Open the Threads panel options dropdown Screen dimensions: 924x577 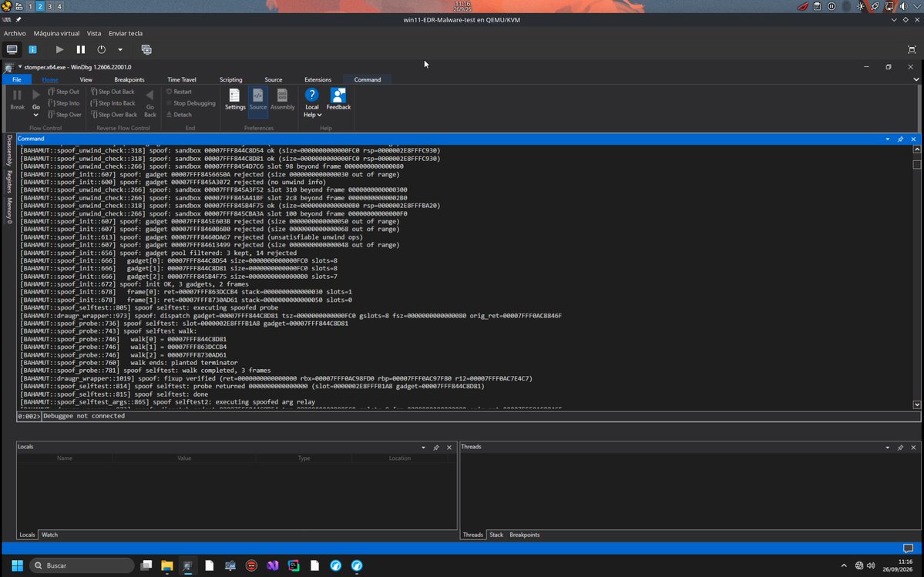888,448
